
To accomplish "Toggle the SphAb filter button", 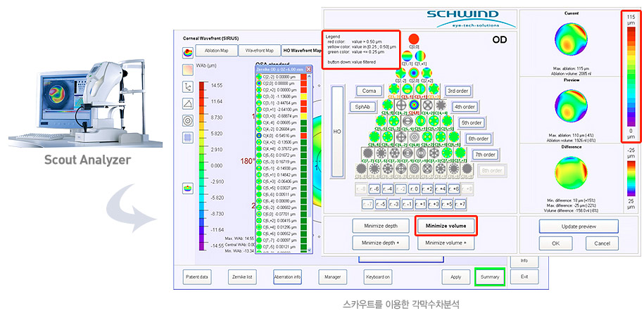I will click(363, 107).
